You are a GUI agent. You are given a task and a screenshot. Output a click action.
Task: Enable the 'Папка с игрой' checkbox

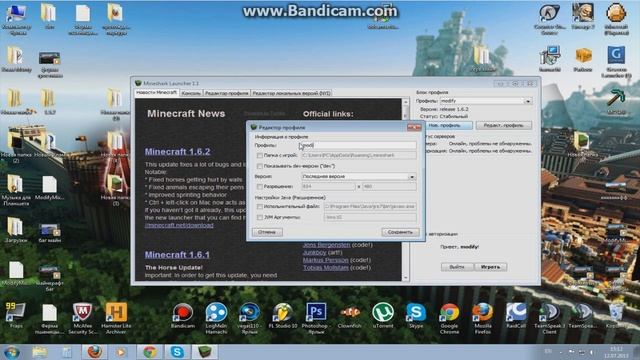click(260, 156)
